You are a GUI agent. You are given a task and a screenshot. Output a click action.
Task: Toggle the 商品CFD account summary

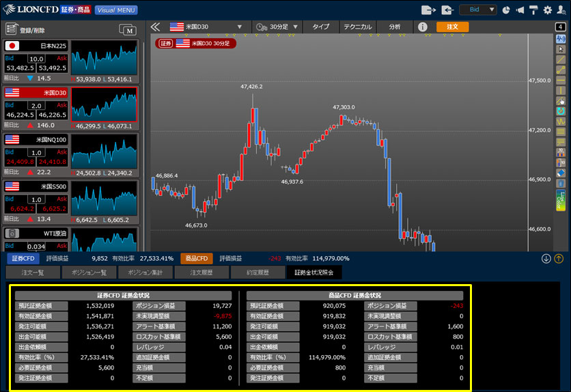(197, 259)
